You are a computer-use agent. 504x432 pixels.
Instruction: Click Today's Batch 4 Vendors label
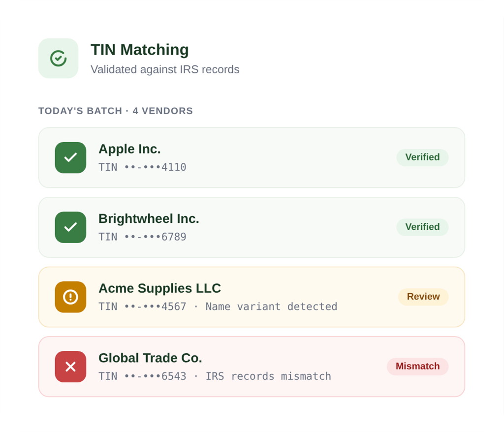[115, 111]
